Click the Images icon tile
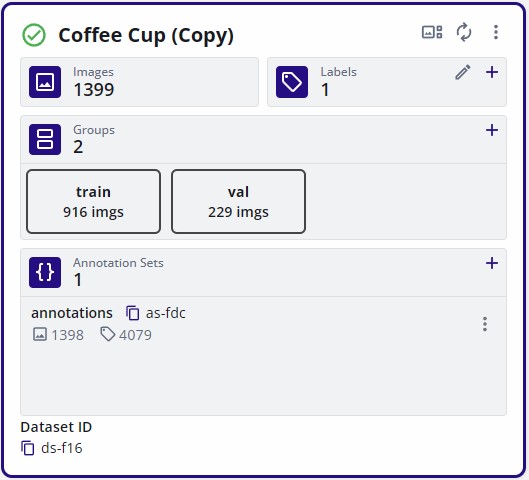529x480 pixels. 45,82
